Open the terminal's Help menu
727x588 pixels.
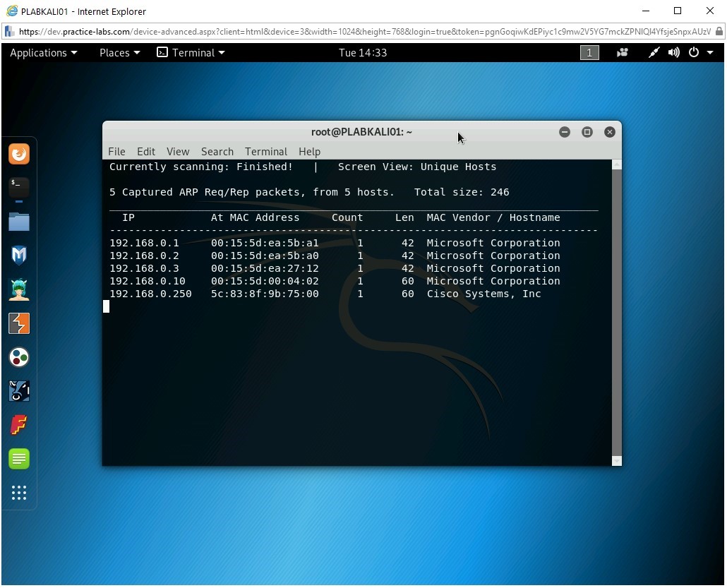tap(309, 152)
